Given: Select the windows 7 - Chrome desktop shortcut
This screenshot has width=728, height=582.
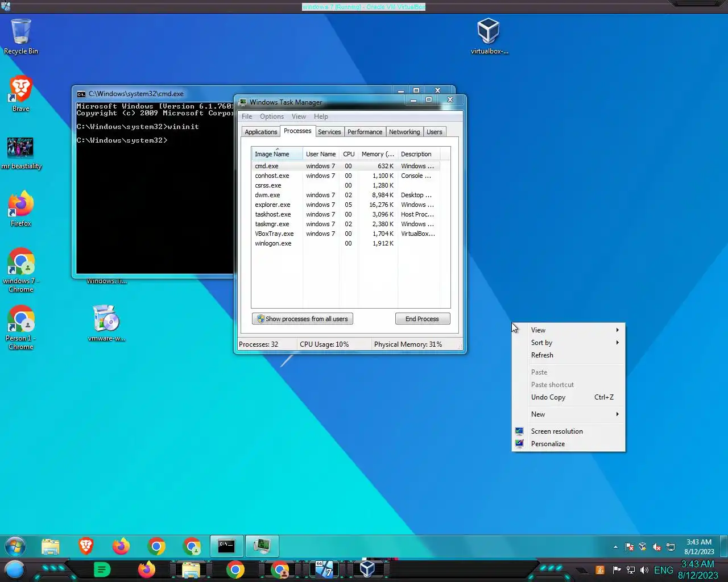Looking at the screenshot, I should click(x=21, y=270).
